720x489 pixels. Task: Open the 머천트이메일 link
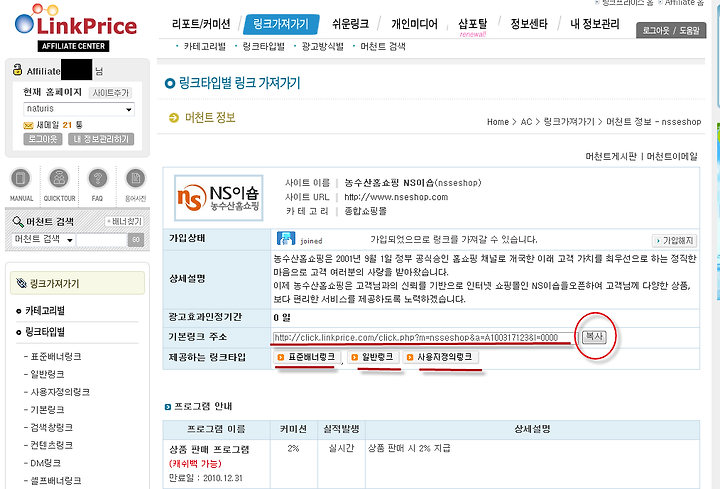(672, 157)
